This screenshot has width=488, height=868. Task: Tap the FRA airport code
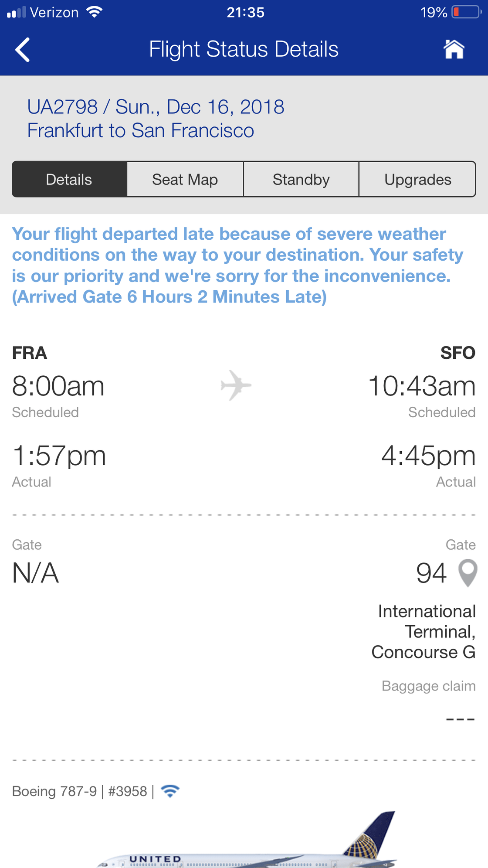29,353
